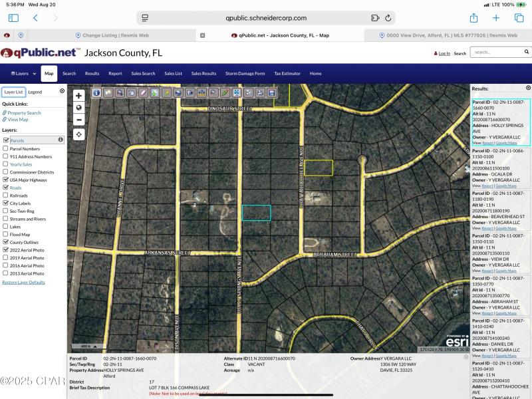Click the yellow pin marker tool

pos(167,92)
